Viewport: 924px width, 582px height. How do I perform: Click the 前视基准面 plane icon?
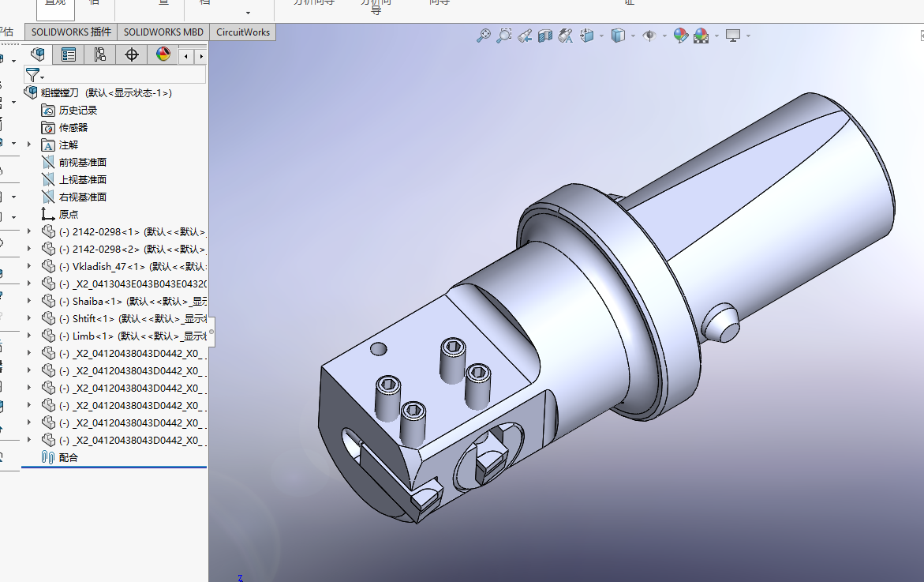click(x=48, y=162)
